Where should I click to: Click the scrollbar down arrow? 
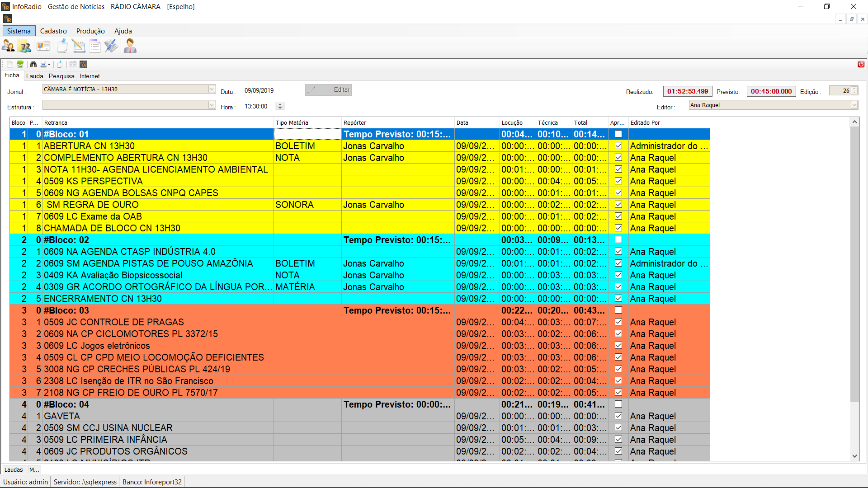854,456
